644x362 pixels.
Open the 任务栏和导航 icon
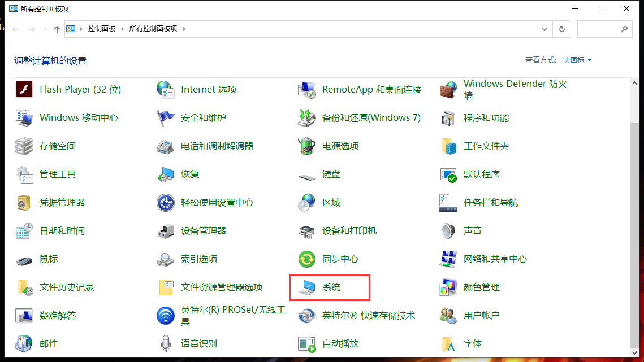(x=448, y=202)
